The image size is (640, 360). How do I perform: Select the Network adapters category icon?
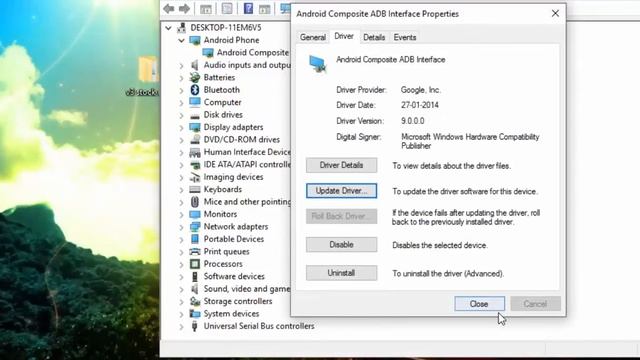[x=195, y=227]
